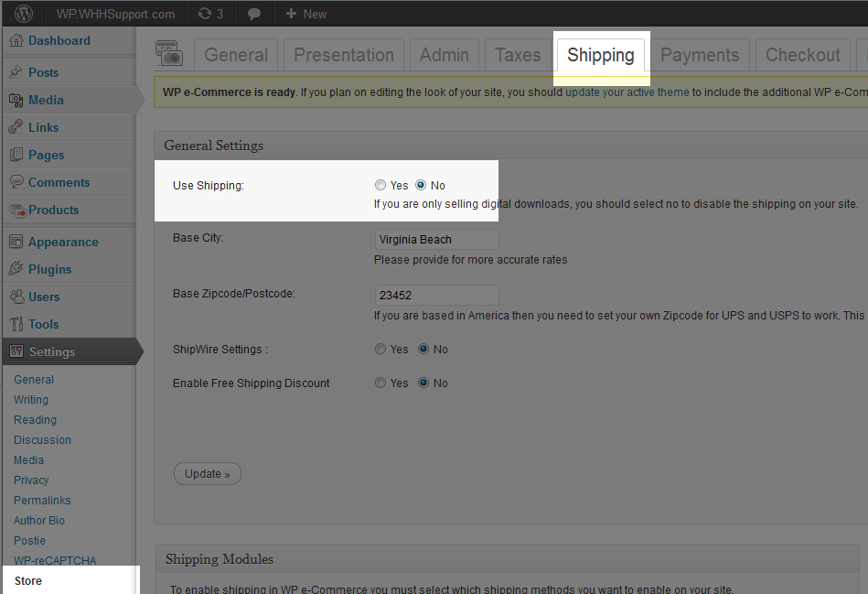This screenshot has width=868, height=594.
Task: Switch to the Payments tab
Action: (x=699, y=55)
